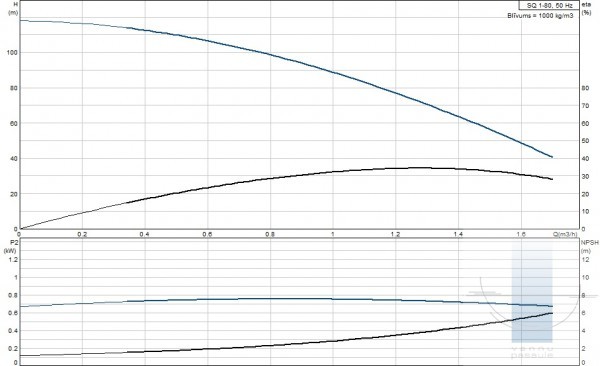The height and width of the screenshot is (366, 600).
Task: Click the 1.2 tick on the Q axis
Action: coord(395,234)
